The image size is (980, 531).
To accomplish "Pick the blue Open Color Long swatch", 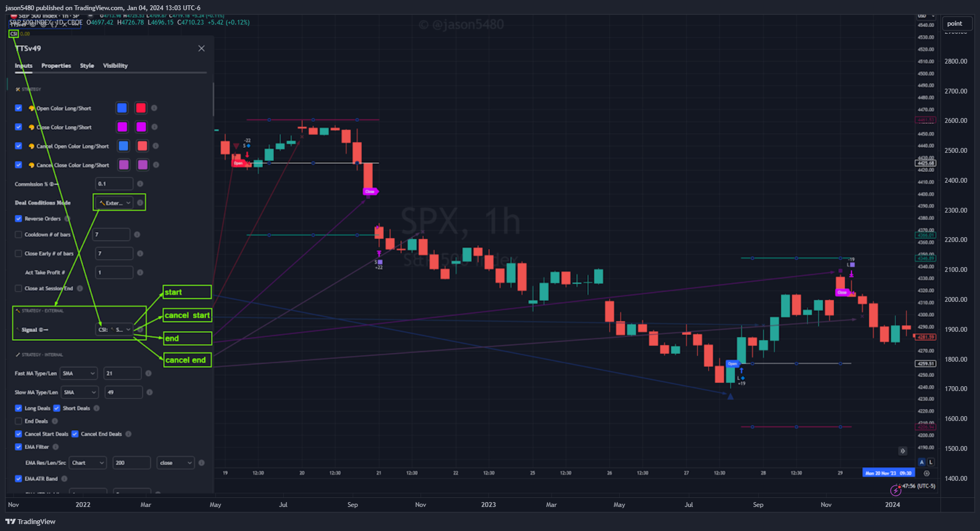I will click(122, 108).
